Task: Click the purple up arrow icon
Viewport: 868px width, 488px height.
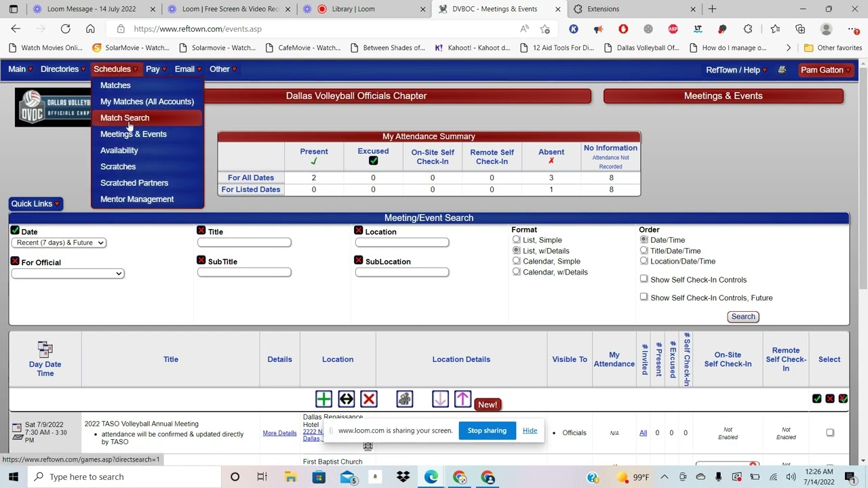Action: pyautogui.click(x=462, y=399)
